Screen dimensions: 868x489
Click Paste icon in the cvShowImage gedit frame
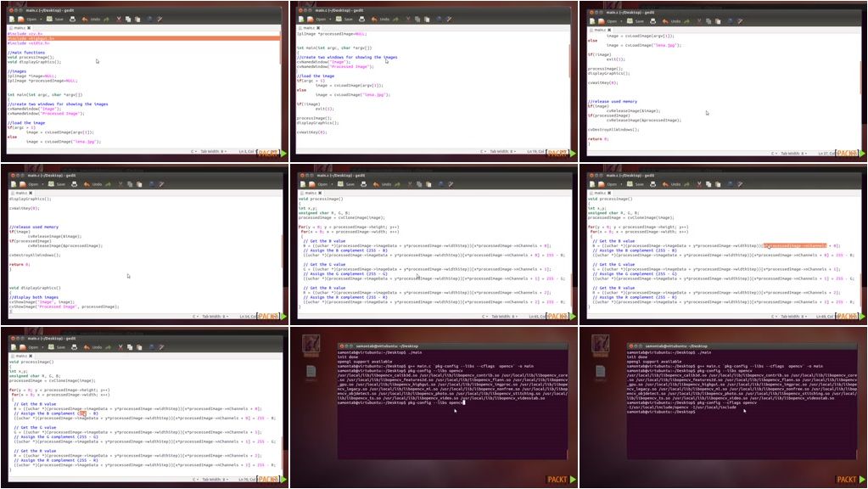coord(139,184)
